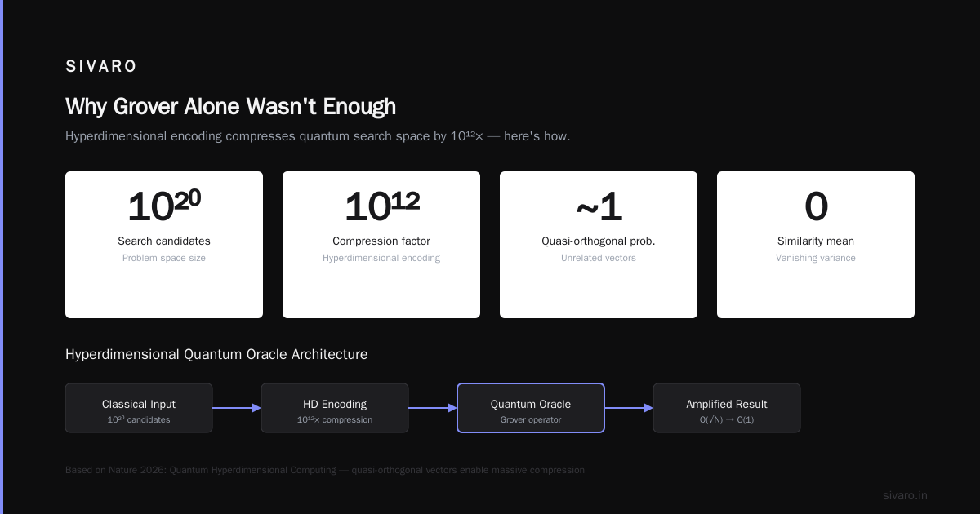The width and height of the screenshot is (980, 514).
Task: Click the Why Grover Alone Wasn't Enough heading
Action: 230,107
